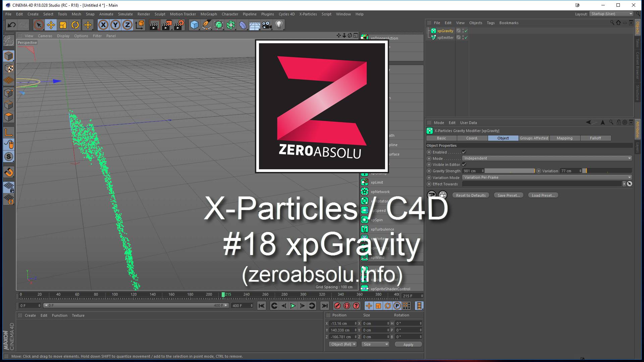This screenshot has height=362, width=644.
Task: Click the Light object icon in the toolbar
Action: [x=278, y=25]
